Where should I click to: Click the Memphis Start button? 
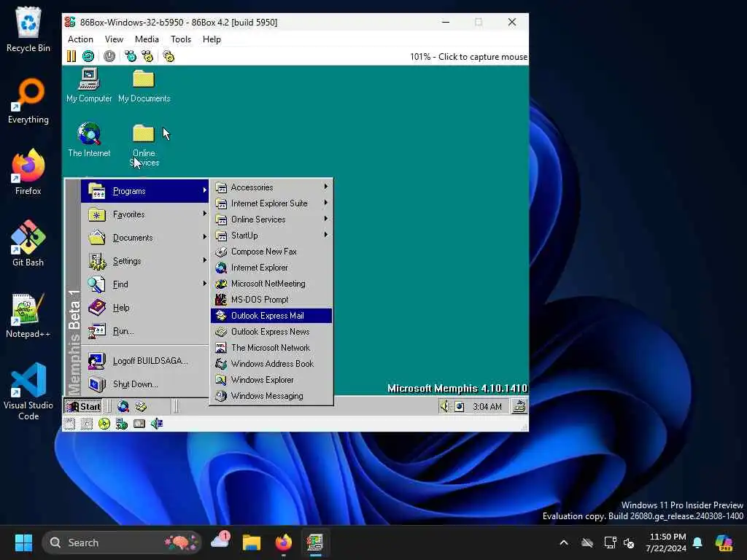point(83,406)
